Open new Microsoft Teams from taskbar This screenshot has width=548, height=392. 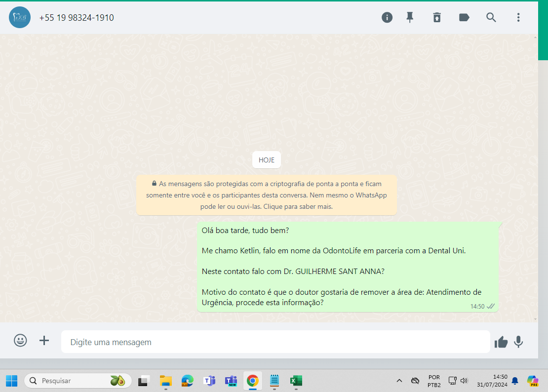231,381
